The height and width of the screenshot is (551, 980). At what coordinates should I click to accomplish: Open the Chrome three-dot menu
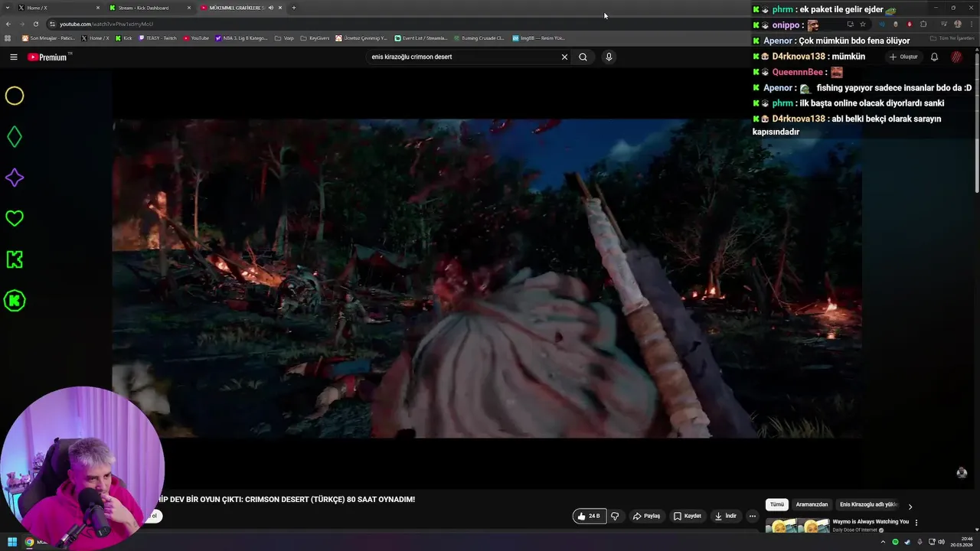click(x=972, y=24)
